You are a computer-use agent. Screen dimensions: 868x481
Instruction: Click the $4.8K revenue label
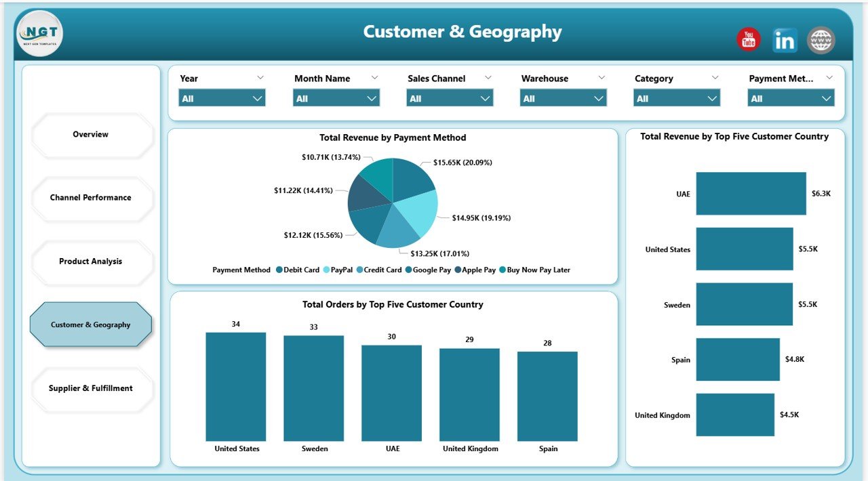795,360
